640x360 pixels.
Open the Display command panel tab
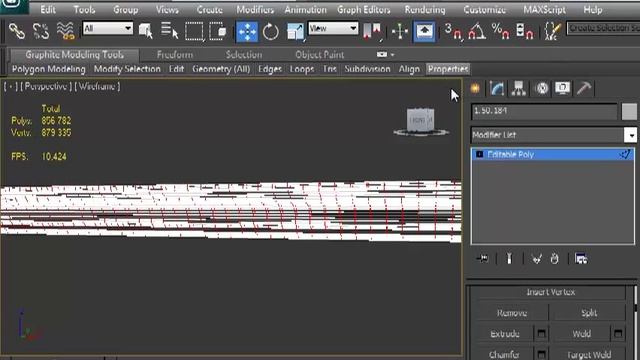tap(562, 89)
